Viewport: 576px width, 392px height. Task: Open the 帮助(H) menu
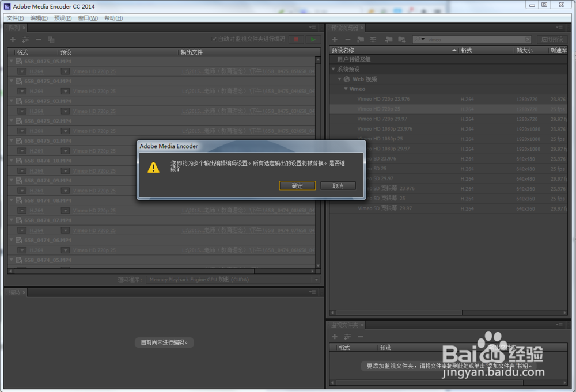coord(113,18)
